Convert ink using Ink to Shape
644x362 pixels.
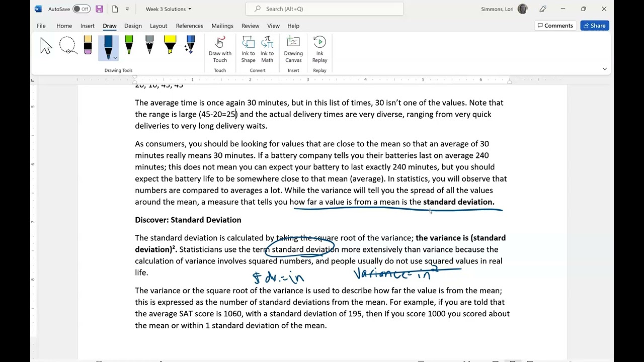click(248, 49)
